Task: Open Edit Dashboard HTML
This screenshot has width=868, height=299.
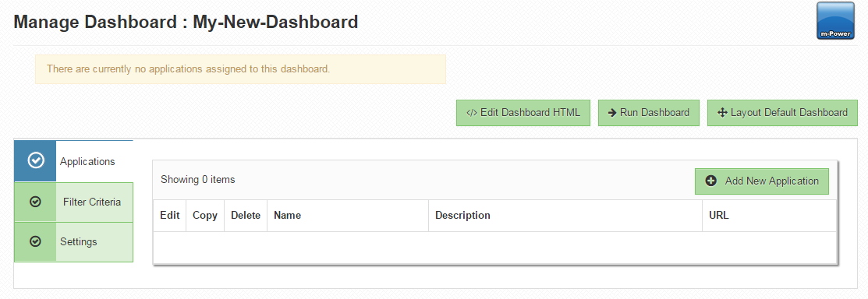Action: click(523, 113)
